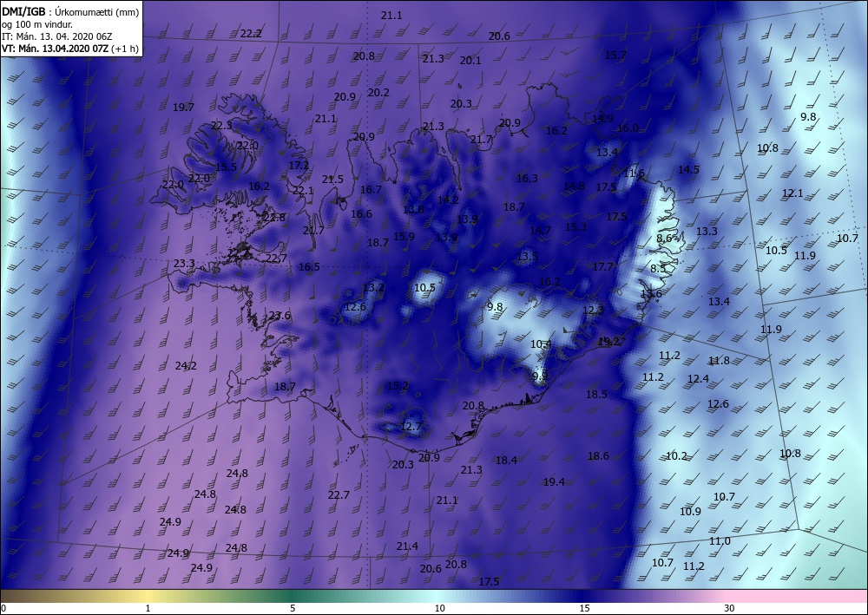Click the map value '23.3'
Screen dimensions: 868x615
tap(184, 264)
